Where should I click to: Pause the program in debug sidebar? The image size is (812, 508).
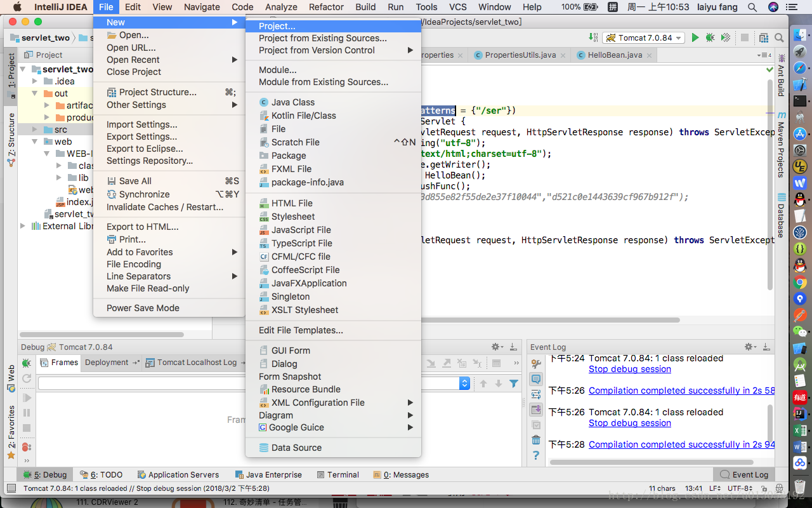(27, 413)
